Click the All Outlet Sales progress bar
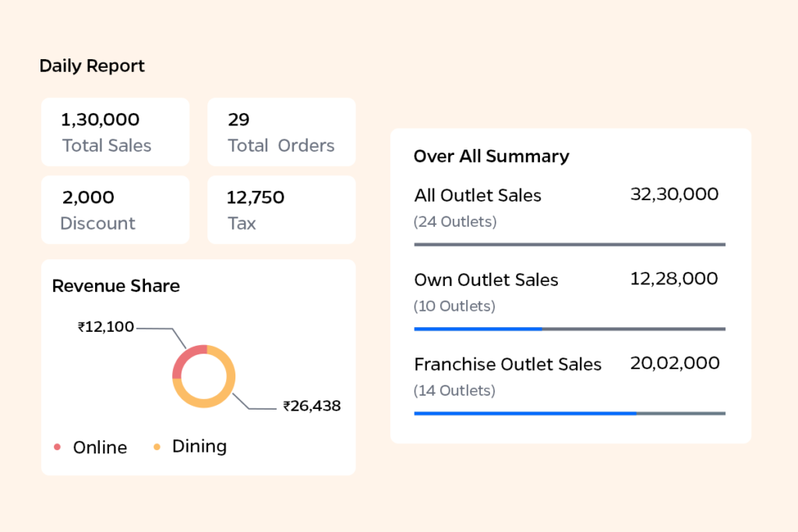The width and height of the screenshot is (798, 532). (569, 245)
